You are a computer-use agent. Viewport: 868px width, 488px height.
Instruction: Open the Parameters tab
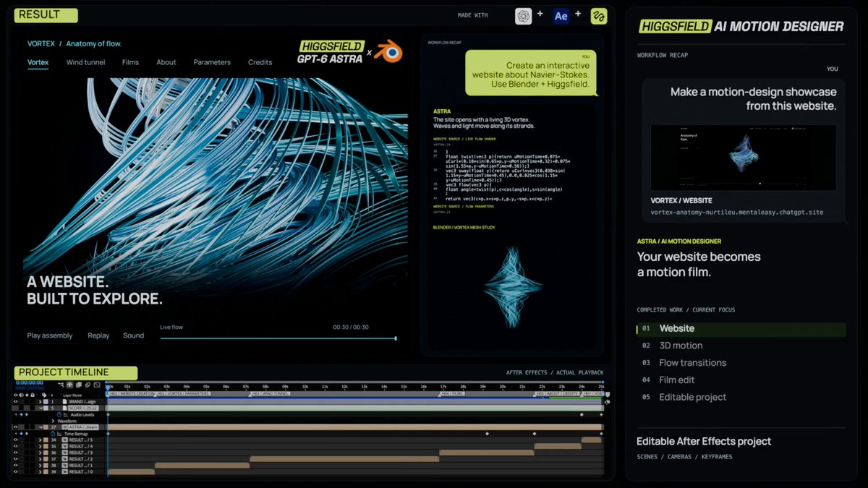coord(212,62)
